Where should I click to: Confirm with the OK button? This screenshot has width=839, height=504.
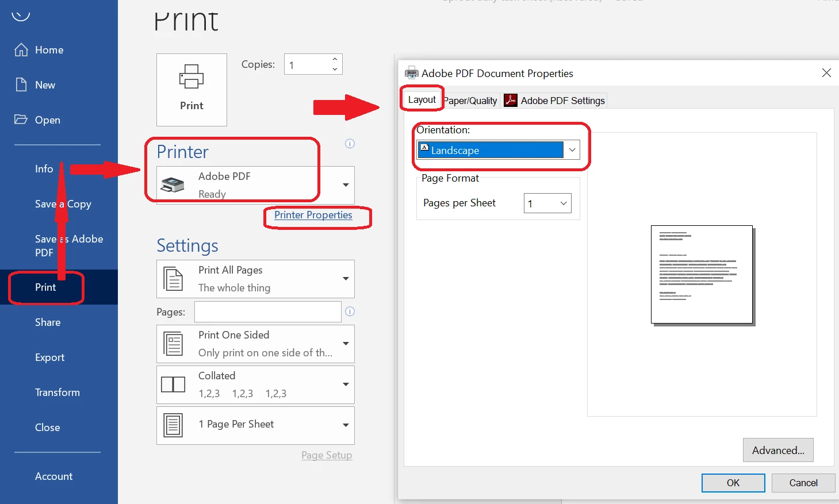[x=733, y=483]
